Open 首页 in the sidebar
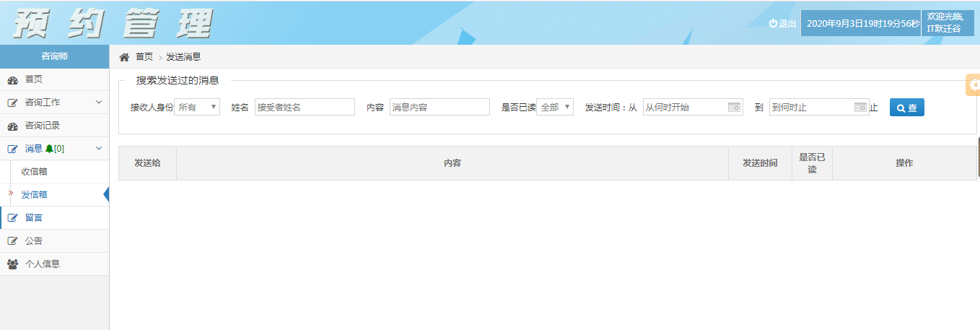Viewport: 980px width, 330px height. [x=55, y=79]
